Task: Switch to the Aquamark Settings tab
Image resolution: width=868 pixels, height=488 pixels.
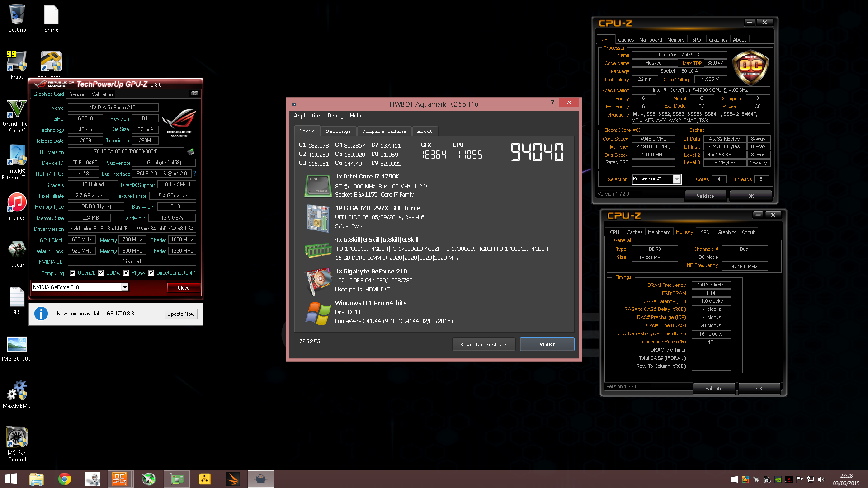Action: pos(338,131)
